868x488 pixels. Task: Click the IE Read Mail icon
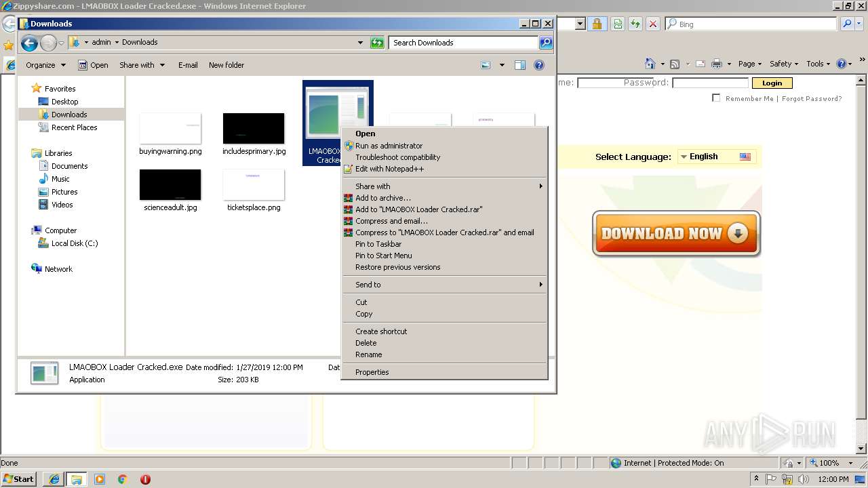click(700, 64)
